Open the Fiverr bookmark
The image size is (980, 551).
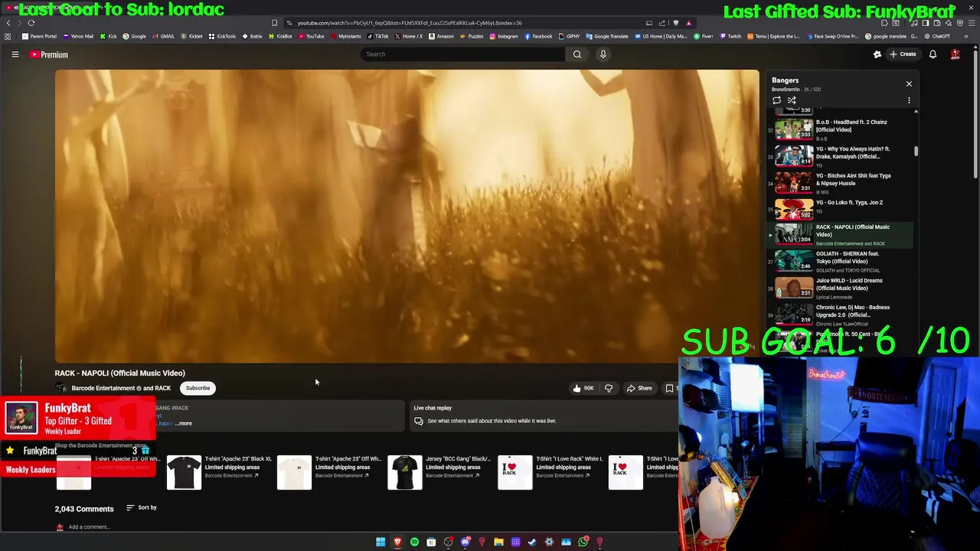(x=704, y=36)
